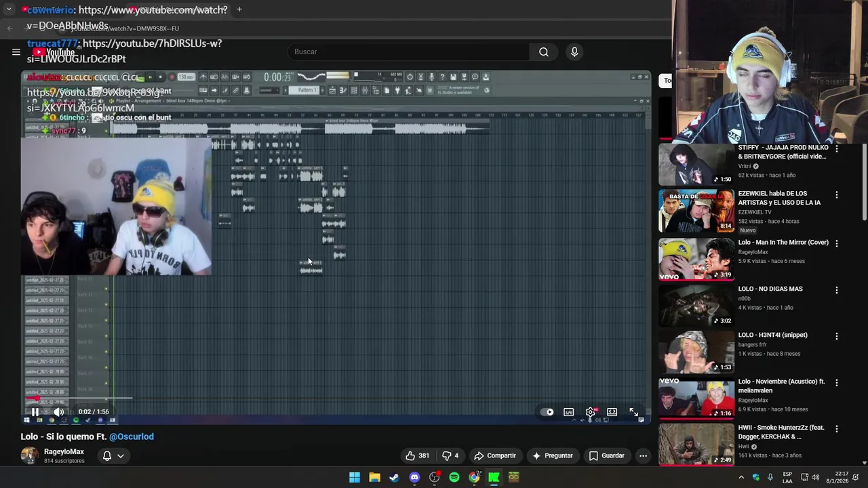Open Spotify from the taskbar
868x488 pixels.
click(x=454, y=477)
